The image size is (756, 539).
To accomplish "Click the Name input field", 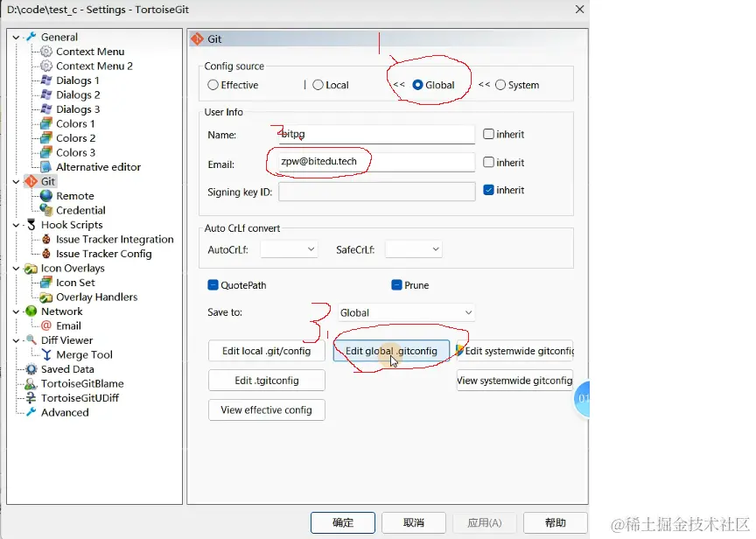I will [376, 134].
